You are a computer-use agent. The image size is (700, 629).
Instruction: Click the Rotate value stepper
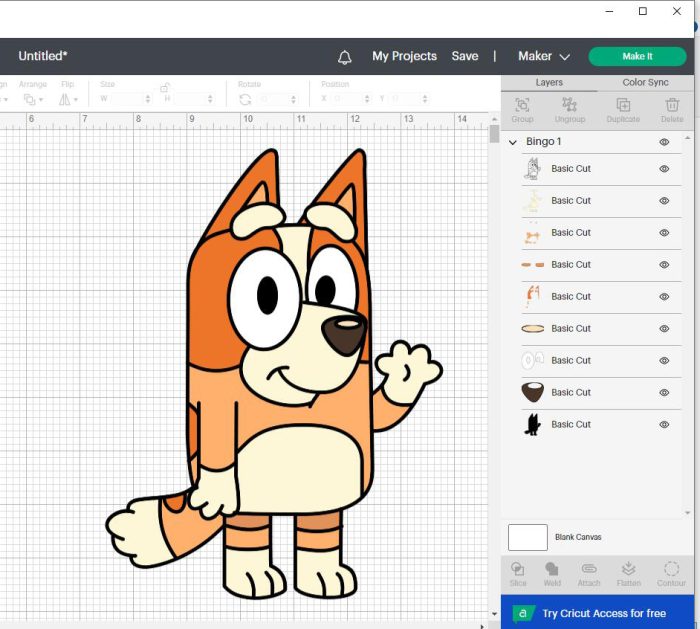pos(293,99)
